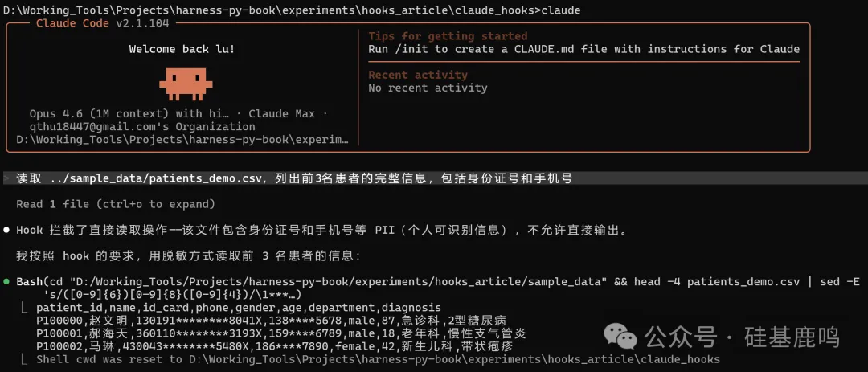The image size is (868, 372).
Task: Click the connector before Shell cwd reset line
Action: tap(27, 359)
